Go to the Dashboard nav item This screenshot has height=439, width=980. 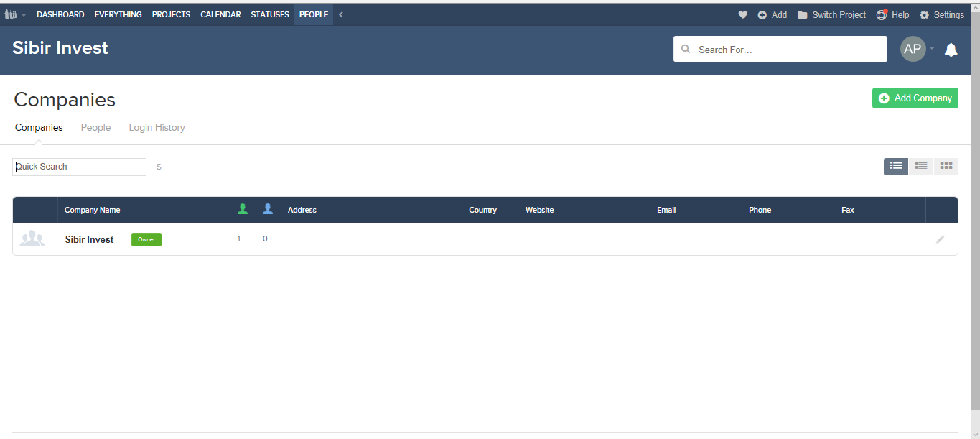click(60, 14)
